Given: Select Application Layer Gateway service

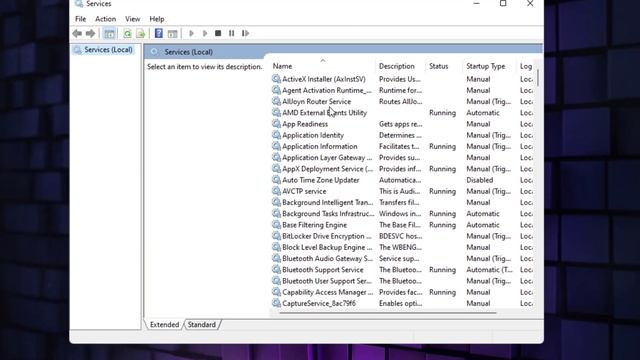Looking at the screenshot, I should point(327,158).
